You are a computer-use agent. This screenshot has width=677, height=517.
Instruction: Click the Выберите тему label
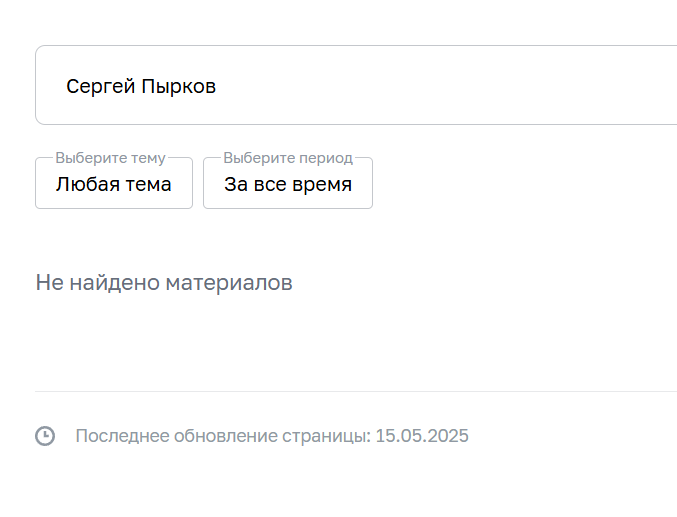click(110, 158)
